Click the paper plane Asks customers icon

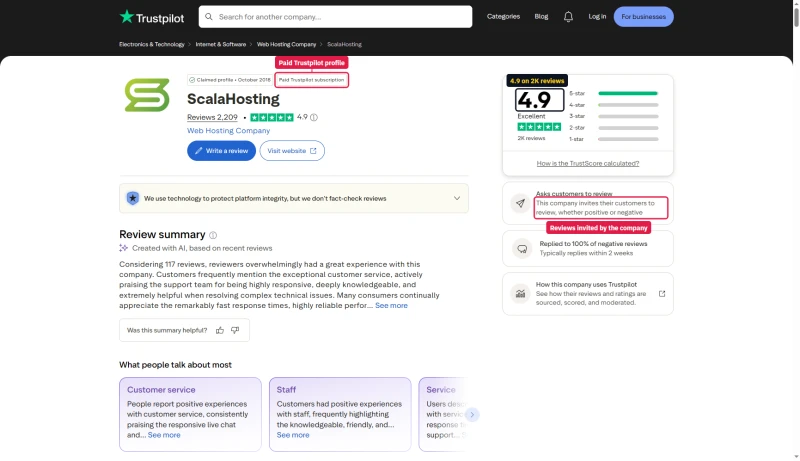coord(520,203)
